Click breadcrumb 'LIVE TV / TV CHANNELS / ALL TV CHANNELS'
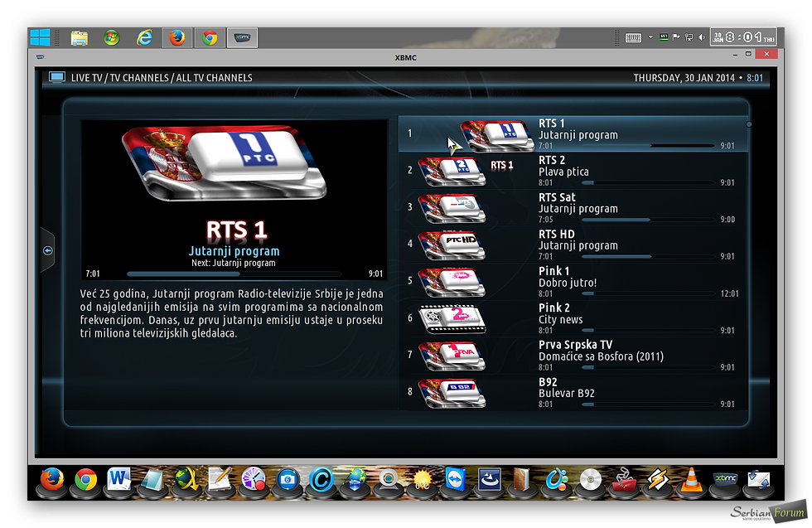This screenshot has width=812, height=528. 162,78
